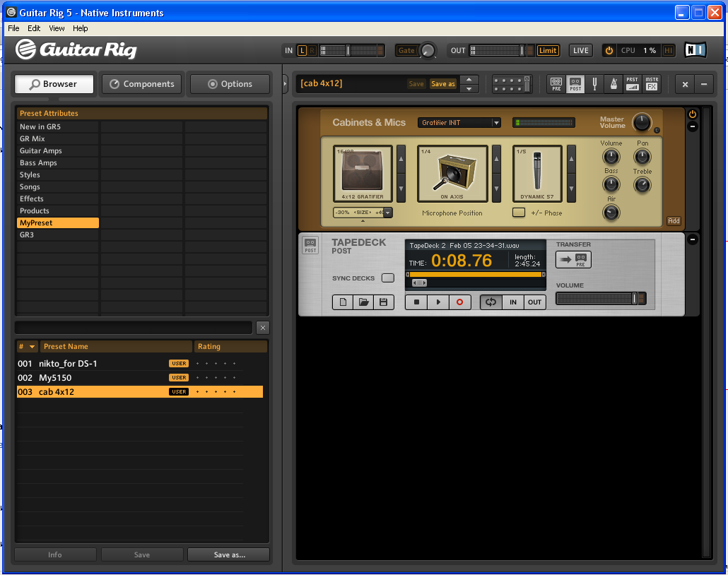
Task: Clear the preset search field
Action: (263, 328)
